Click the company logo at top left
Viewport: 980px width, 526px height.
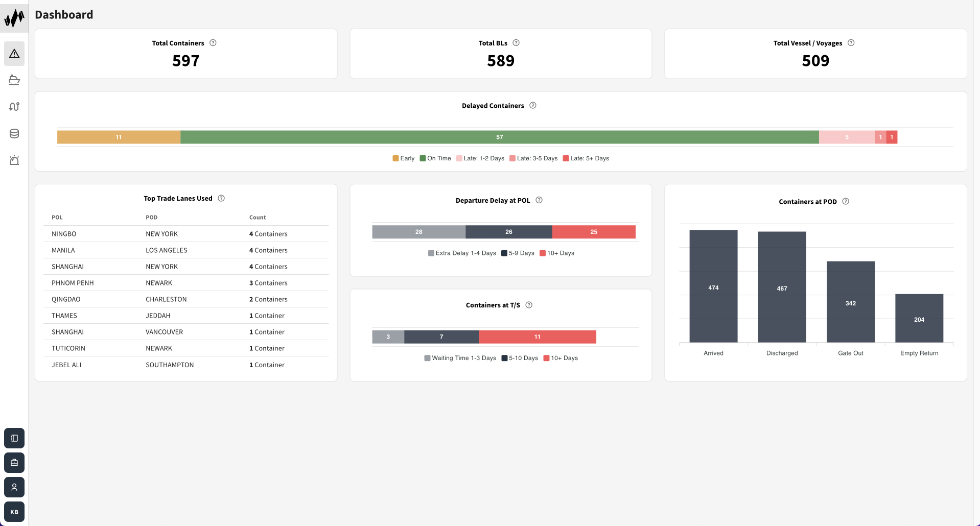click(x=14, y=17)
